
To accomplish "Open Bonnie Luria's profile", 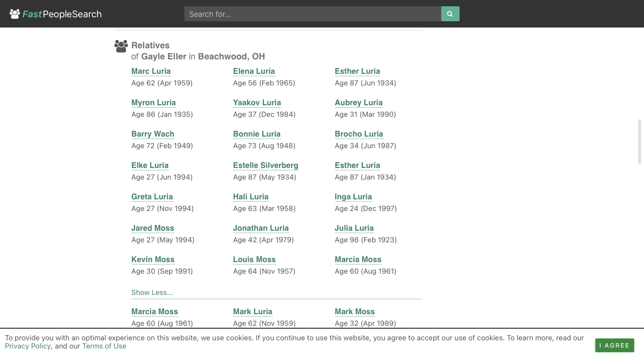I will pos(257,134).
